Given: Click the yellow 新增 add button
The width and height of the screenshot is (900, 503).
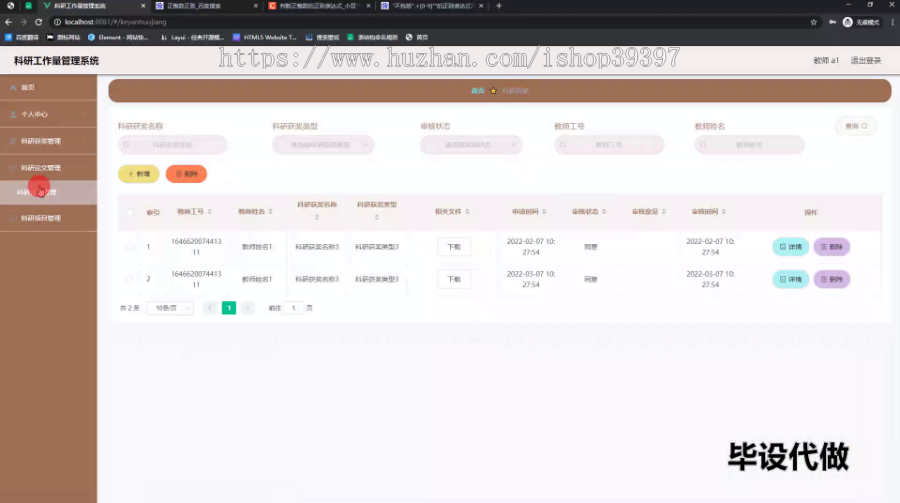Looking at the screenshot, I should (x=138, y=174).
